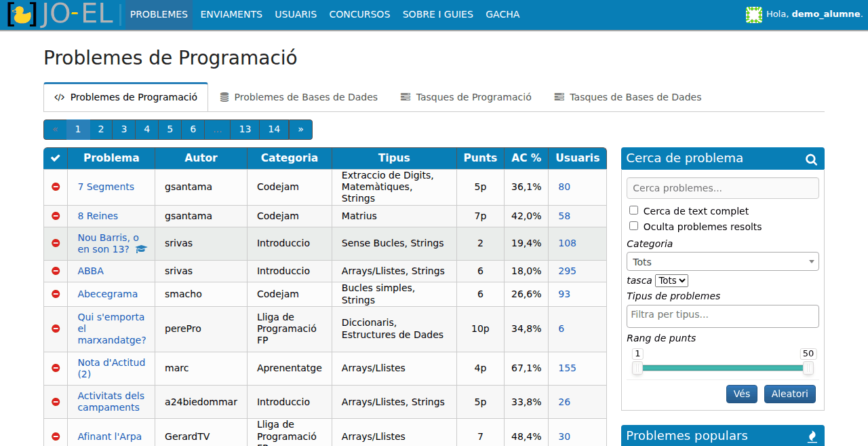Viewport: 868px width, 446px height.
Task: Focus the Filtra per tipus field
Action: tap(722, 316)
